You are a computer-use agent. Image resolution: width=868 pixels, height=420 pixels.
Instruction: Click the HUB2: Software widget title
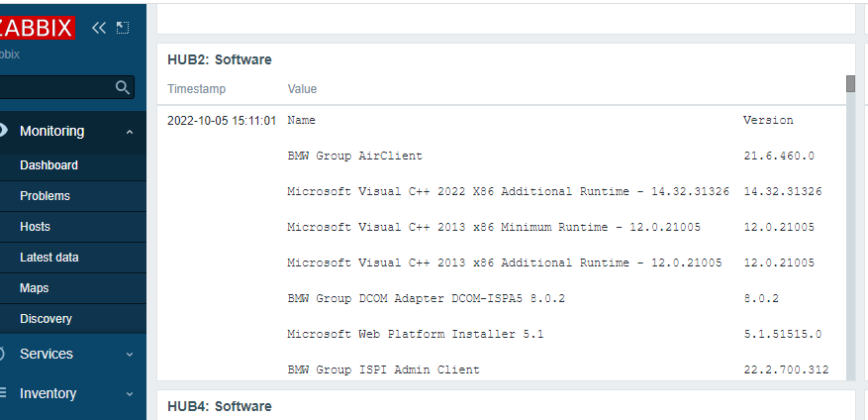(x=220, y=59)
